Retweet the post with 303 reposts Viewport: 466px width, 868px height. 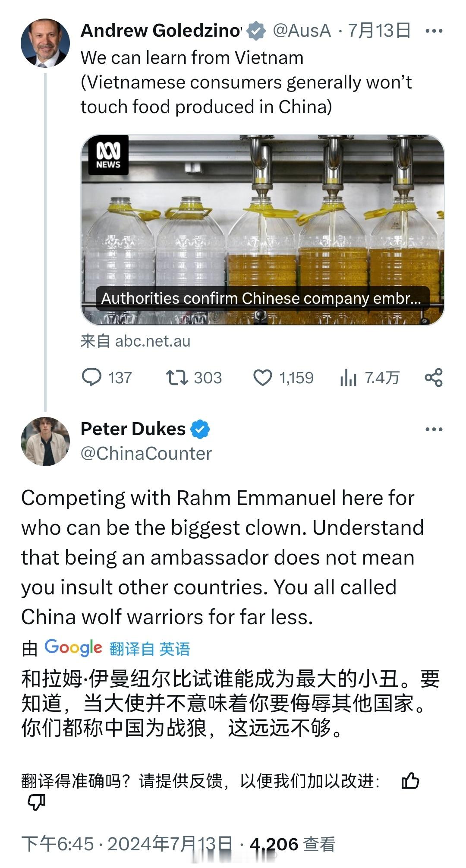click(x=177, y=378)
